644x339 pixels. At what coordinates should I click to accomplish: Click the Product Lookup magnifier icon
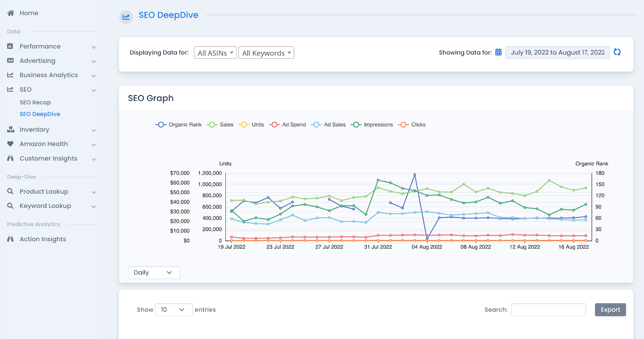[10, 191]
